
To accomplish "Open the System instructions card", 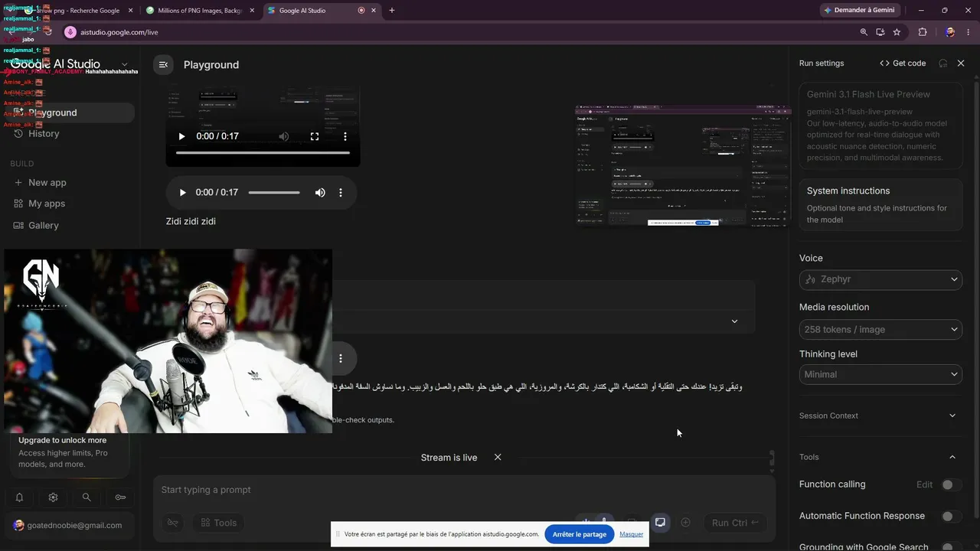I will 881,204.
